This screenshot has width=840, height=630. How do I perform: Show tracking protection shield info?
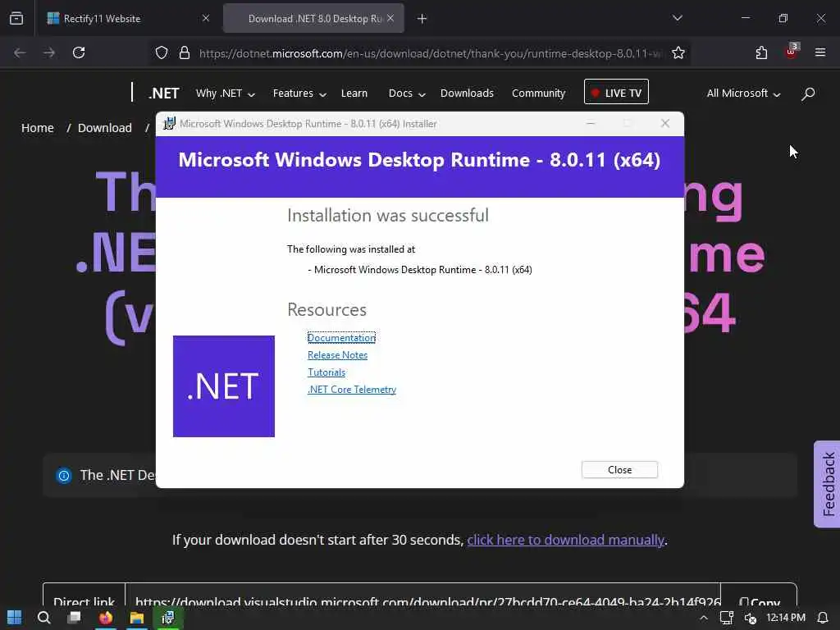tap(162, 53)
